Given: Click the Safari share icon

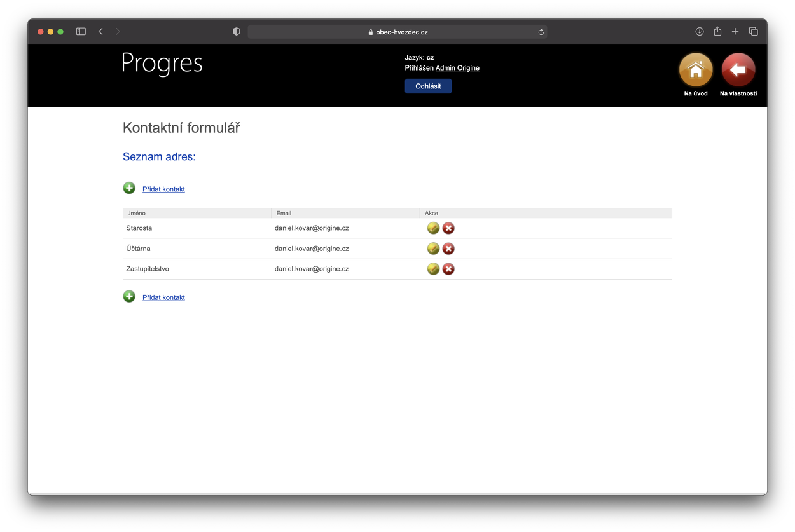Looking at the screenshot, I should [x=717, y=32].
